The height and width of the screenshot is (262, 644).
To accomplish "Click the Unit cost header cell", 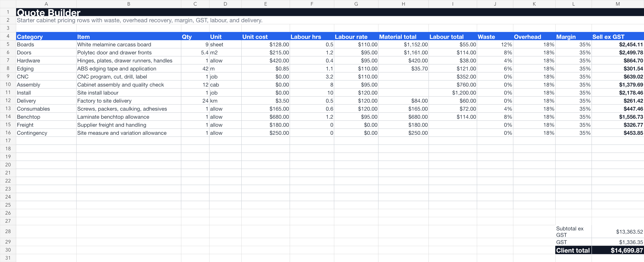I will (266, 36).
